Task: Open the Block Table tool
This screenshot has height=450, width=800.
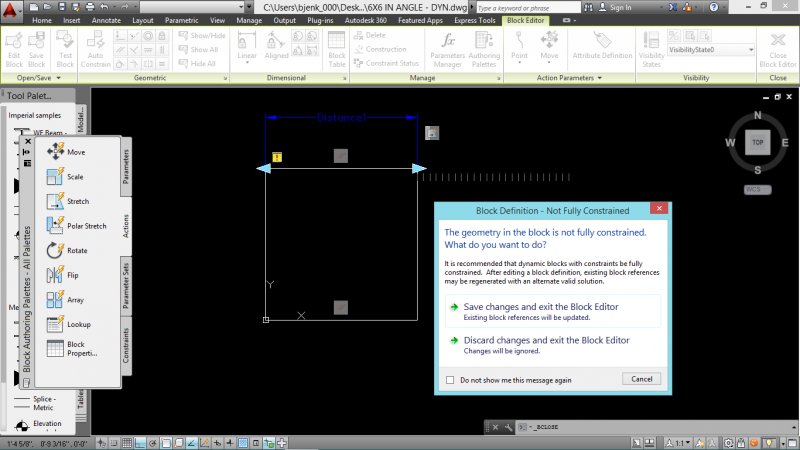Action: 336,49
